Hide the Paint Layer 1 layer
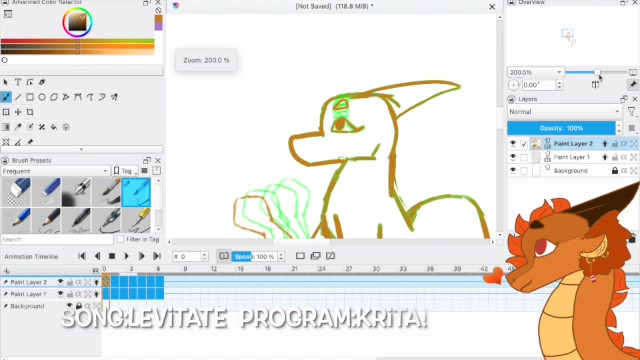The image size is (640, 360). coord(513,157)
